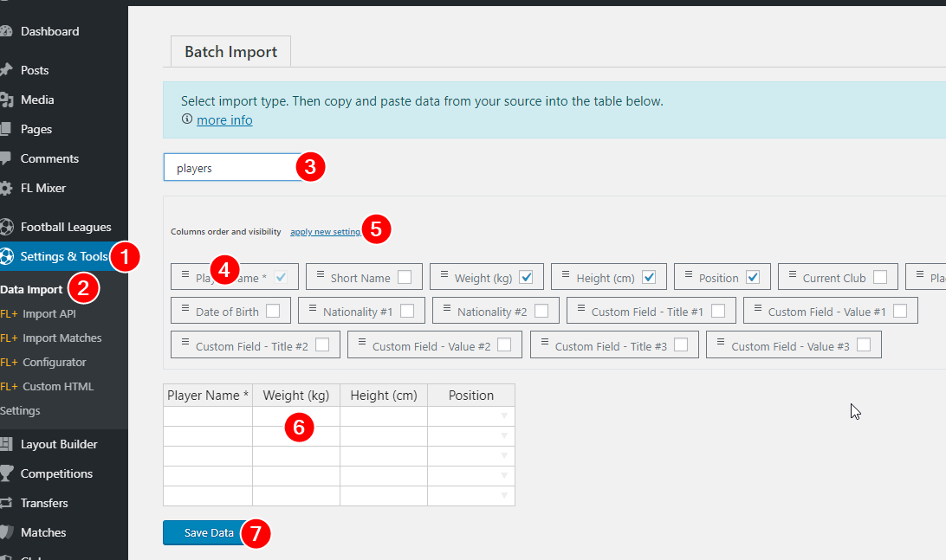Open the Import API submenu item
Viewport: 946px width, 560px height.
38,313
